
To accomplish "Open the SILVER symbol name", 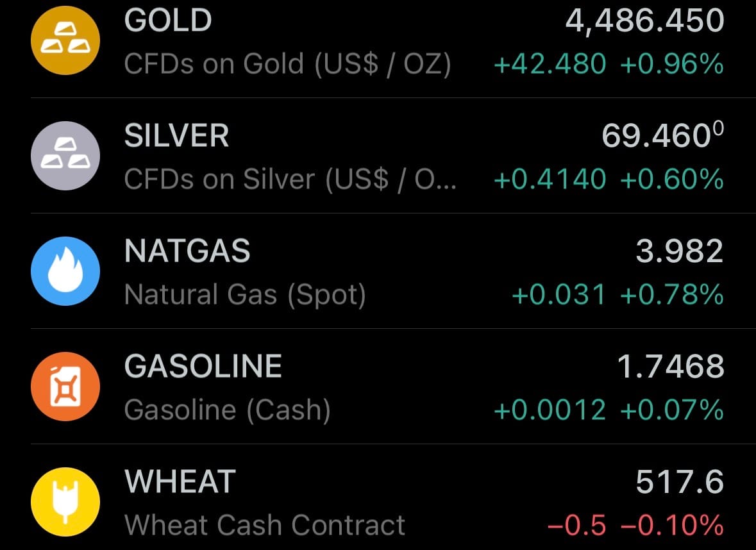I will [176, 136].
